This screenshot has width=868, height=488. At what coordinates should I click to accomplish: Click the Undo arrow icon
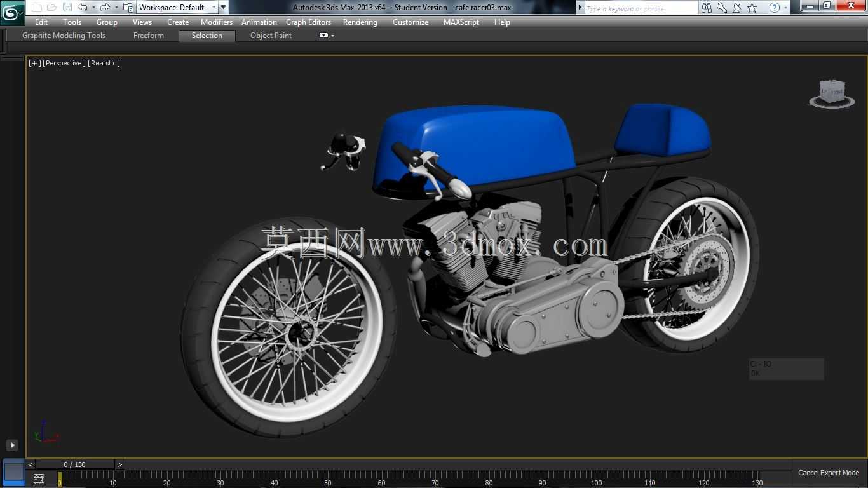(83, 8)
